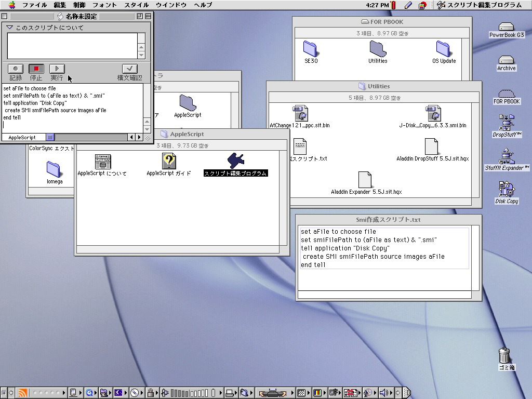The width and height of the screenshot is (532, 399).
Task: Open the 編集 menu
Action: (x=60, y=5)
